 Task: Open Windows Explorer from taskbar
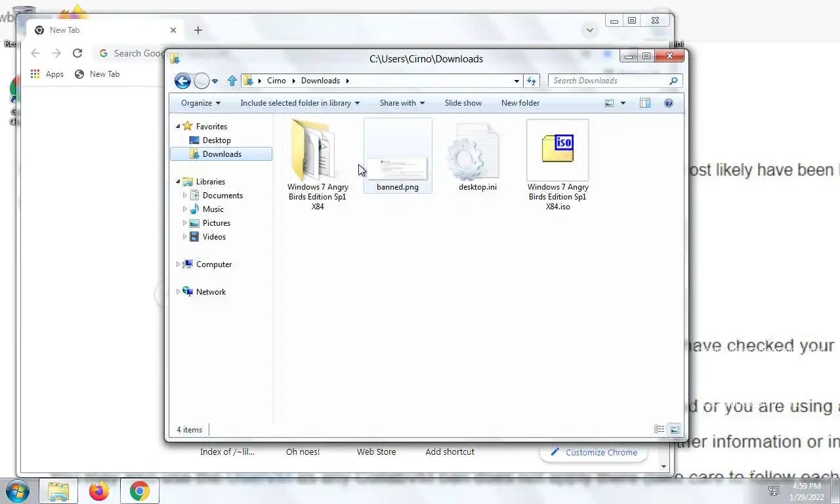coord(58,491)
